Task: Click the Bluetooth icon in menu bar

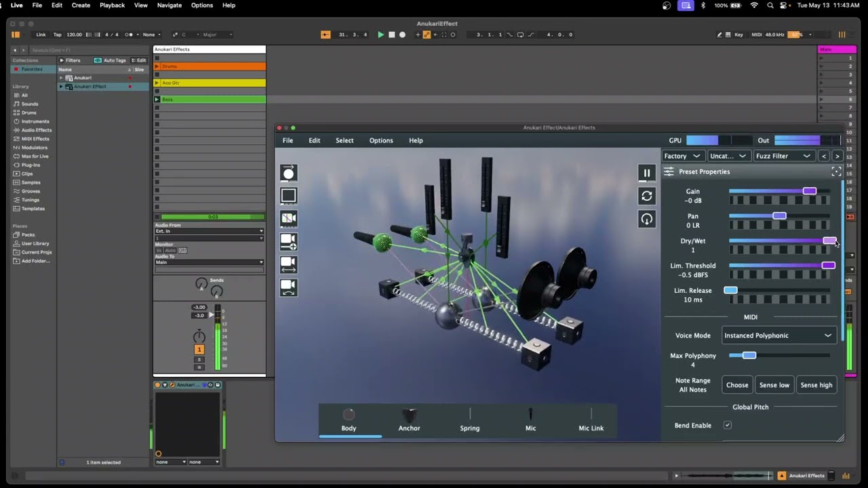Action: coord(703,5)
